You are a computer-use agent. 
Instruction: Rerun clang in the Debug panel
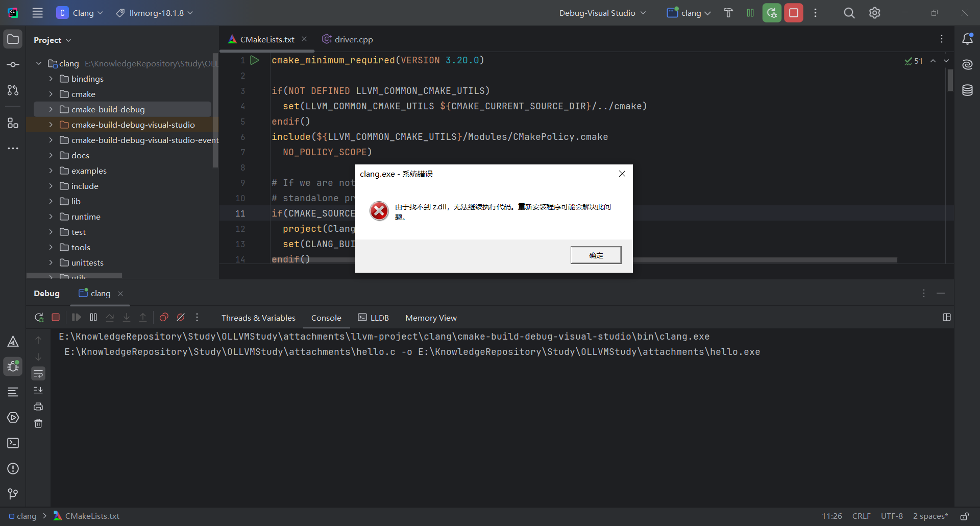[39, 318]
